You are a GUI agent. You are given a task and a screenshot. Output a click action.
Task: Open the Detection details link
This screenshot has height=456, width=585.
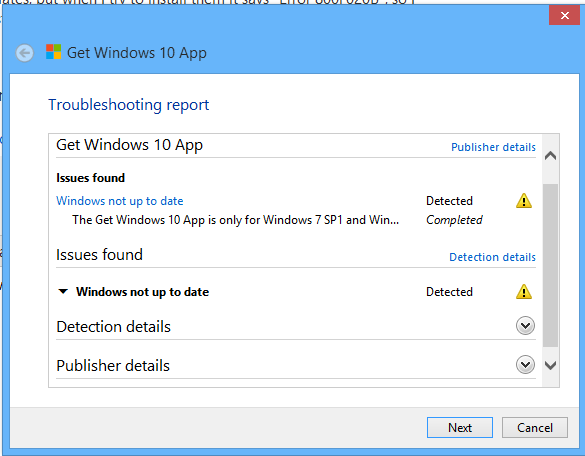point(492,257)
